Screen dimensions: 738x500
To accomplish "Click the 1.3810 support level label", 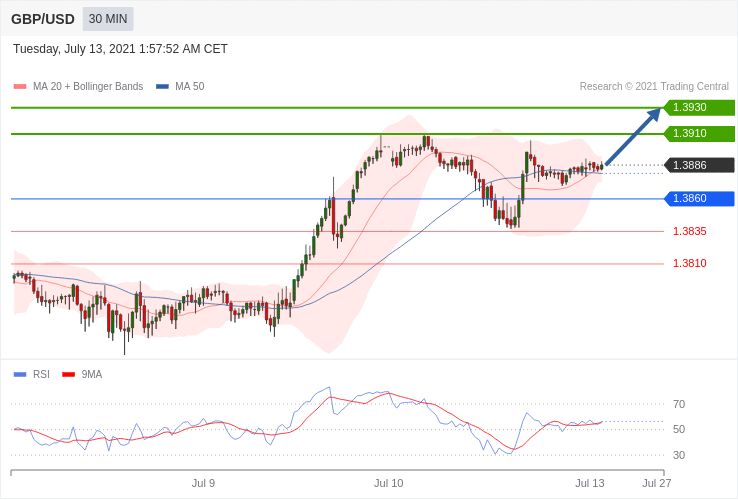I will pyautogui.click(x=690, y=263).
